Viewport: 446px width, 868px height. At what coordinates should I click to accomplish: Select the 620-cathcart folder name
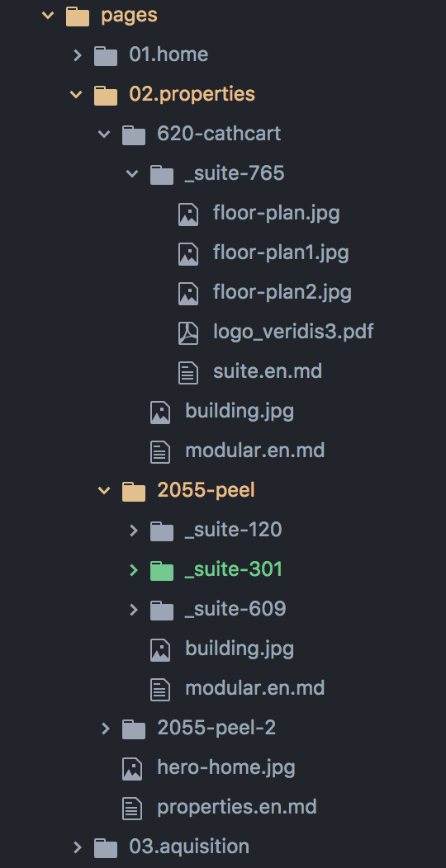tap(219, 134)
